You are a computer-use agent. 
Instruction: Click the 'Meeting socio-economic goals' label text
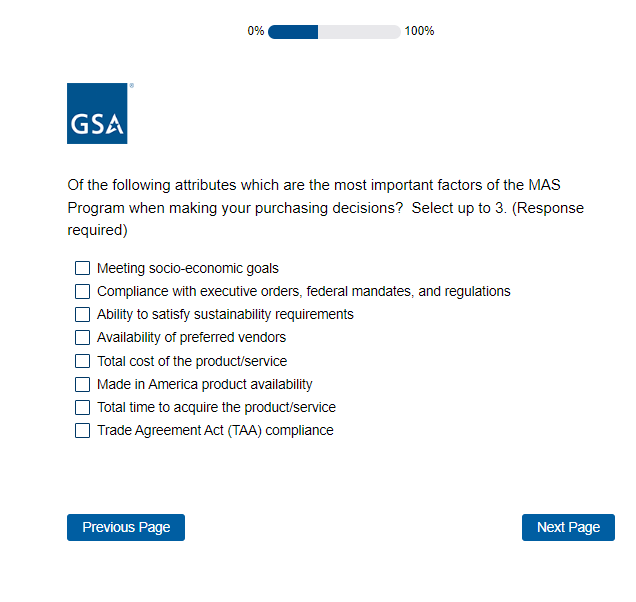tap(188, 268)
